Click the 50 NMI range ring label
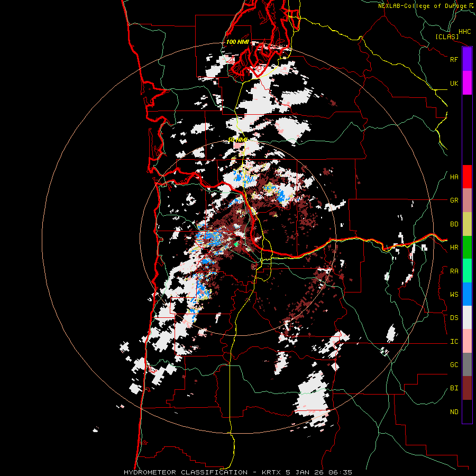This screenshot has width=476, height=476. tap(237, 140)
